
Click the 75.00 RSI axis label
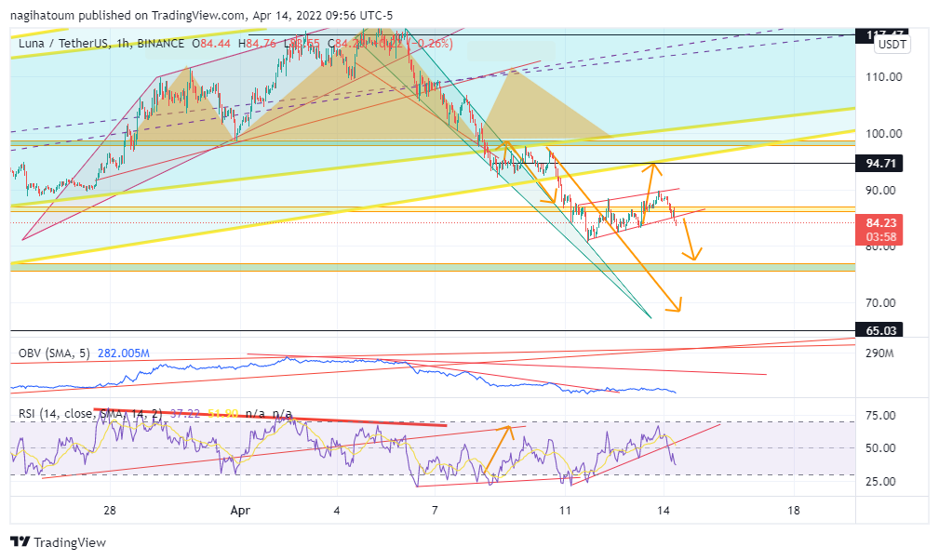(x=880, y=415)
